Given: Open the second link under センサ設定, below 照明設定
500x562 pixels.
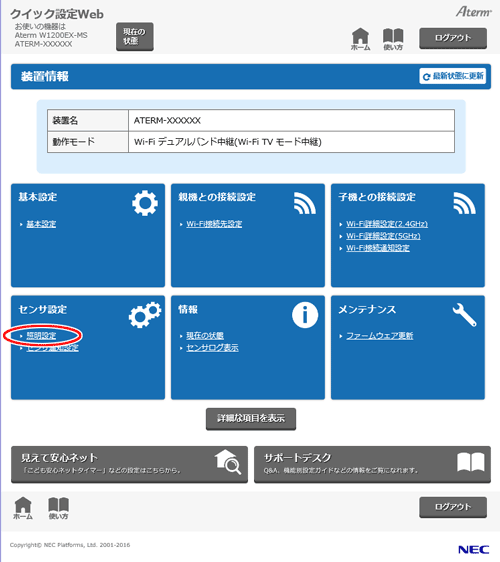Looking at the screenshot, I should click(x=53, y=348).
